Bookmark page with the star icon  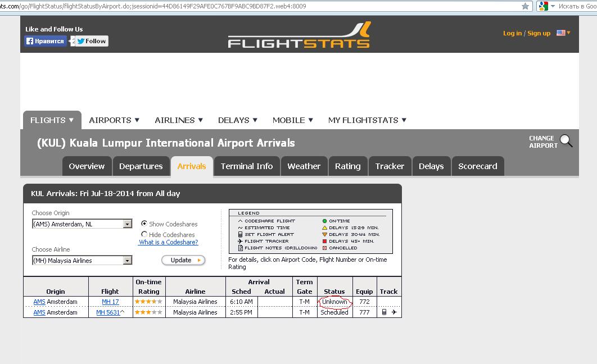[x=525, y=6]
